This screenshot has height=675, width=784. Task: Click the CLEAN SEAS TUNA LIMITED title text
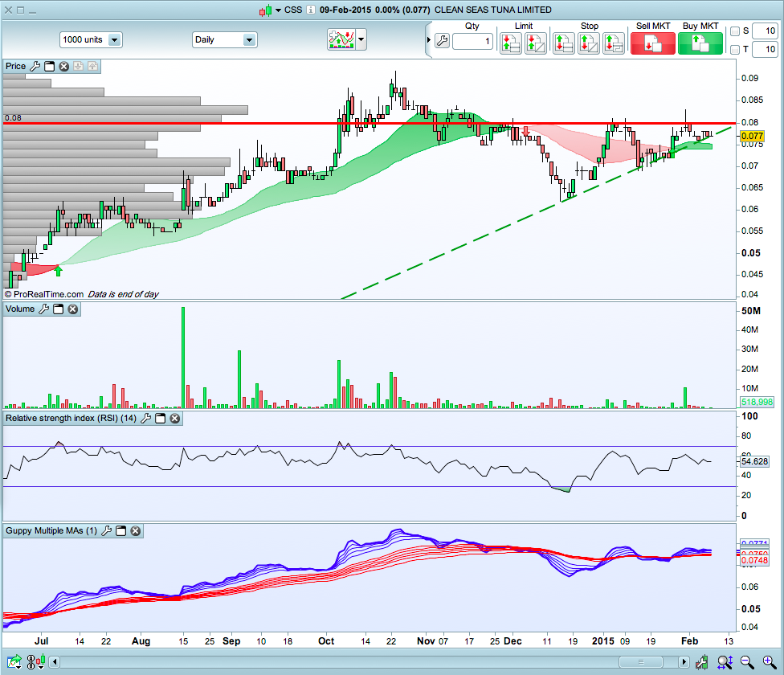click(493, 10)
